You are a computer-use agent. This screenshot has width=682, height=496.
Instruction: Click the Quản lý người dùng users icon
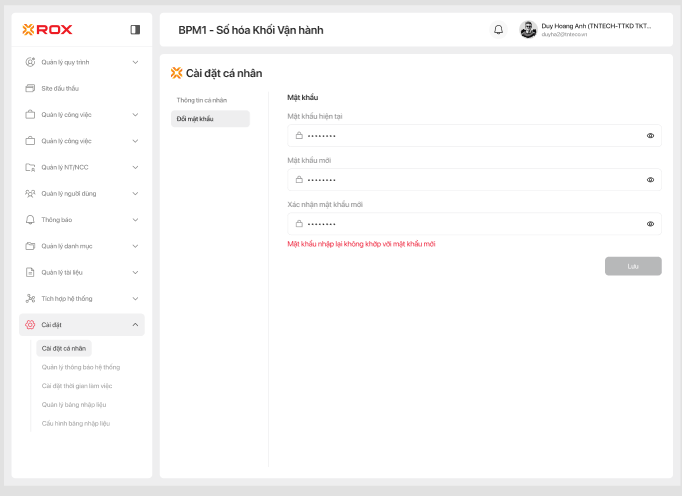(30, 193)
